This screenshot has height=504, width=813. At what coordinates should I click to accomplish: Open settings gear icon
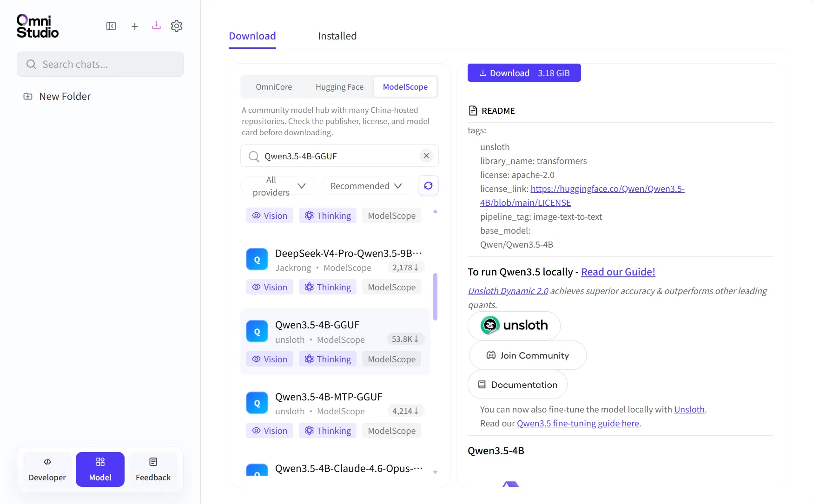point(177,26)
